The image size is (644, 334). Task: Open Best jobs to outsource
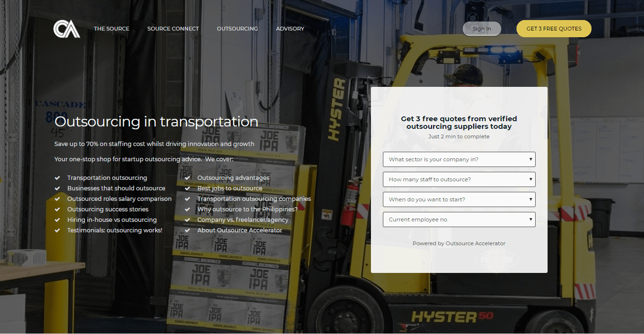[230, 188]
